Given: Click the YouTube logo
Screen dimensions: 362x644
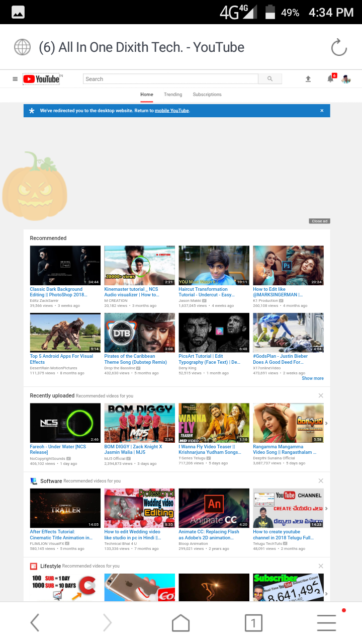Looking at the screenshot, I should pyautogui.click(x=42, y=79).
